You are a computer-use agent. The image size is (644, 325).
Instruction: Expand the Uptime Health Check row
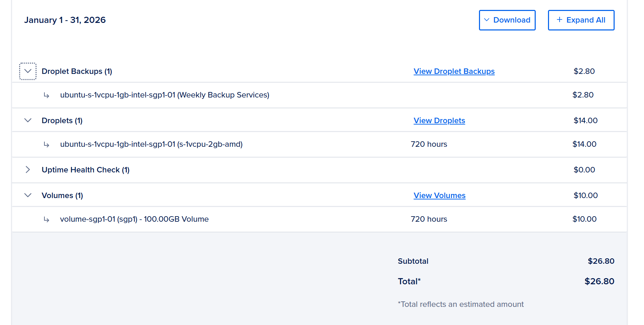(x=28, y=170)
